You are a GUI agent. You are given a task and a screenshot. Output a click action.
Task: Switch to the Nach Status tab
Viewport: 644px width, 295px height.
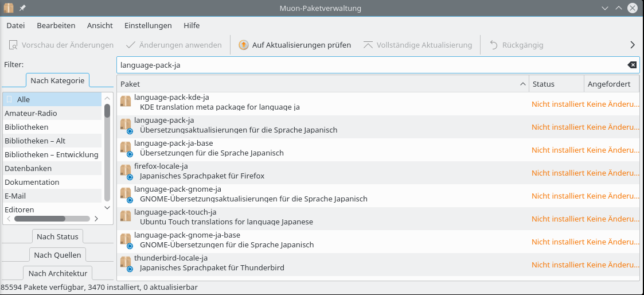pos(57,236)
